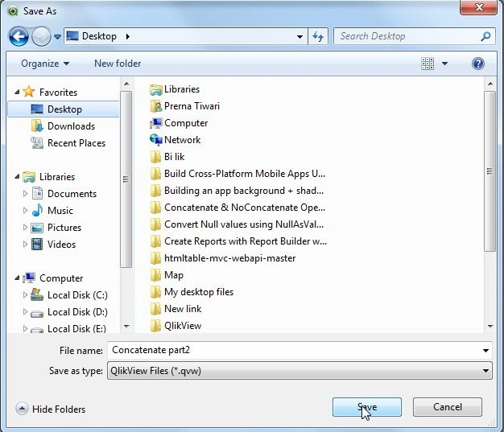Click Hide Folders toggle
This screenshot has width=504, height=432.
tap(51, 409)
